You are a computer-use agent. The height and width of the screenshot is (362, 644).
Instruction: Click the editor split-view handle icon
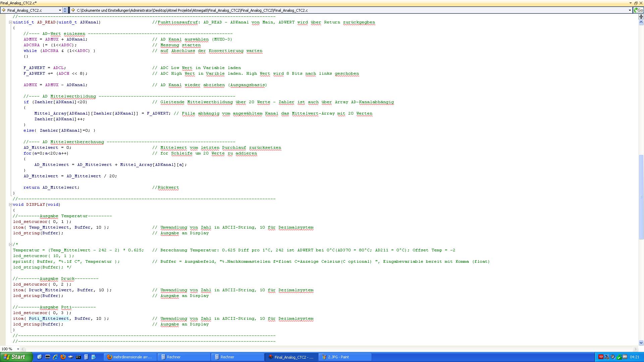pos(641,16)
